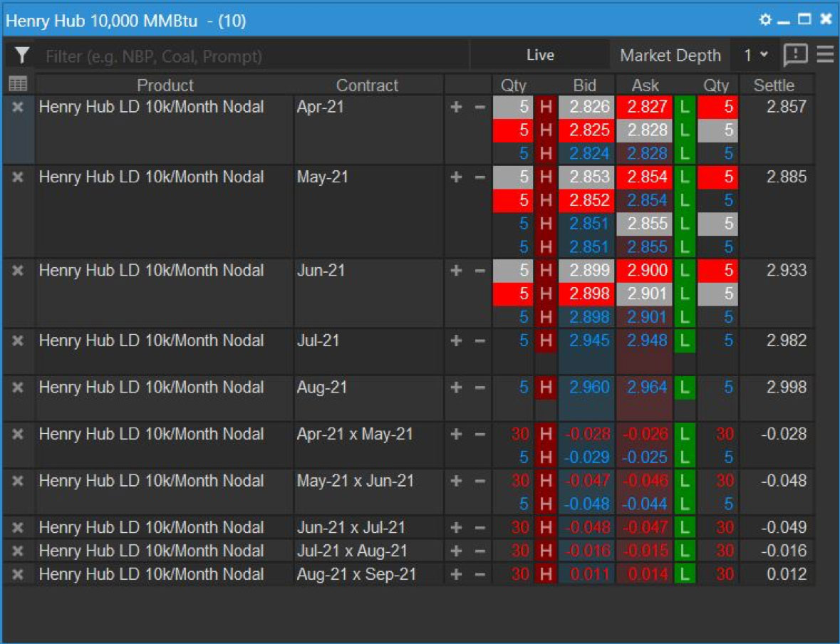Click the 2.948 ask for Jul-21
840x644 pixels.
coord(645,341)
